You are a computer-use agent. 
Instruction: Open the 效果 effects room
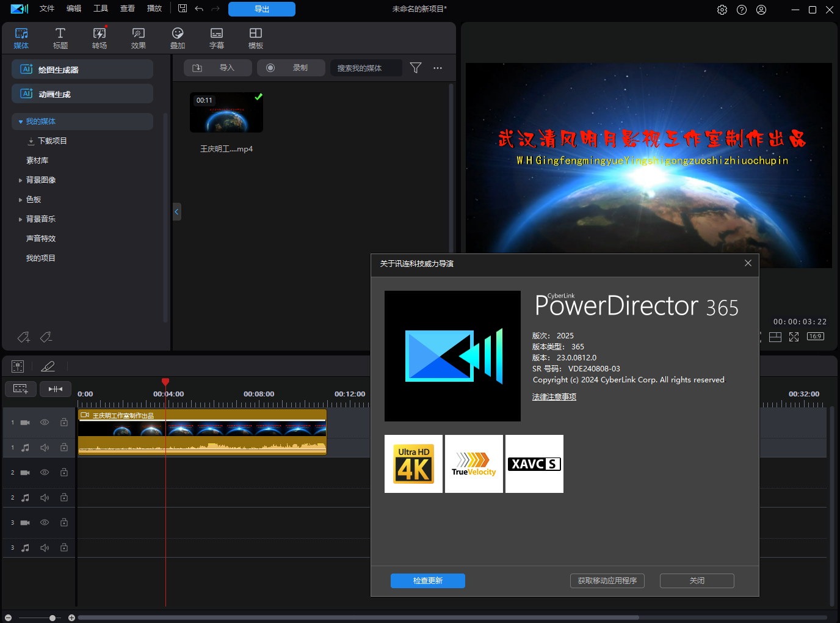point(139,38)
